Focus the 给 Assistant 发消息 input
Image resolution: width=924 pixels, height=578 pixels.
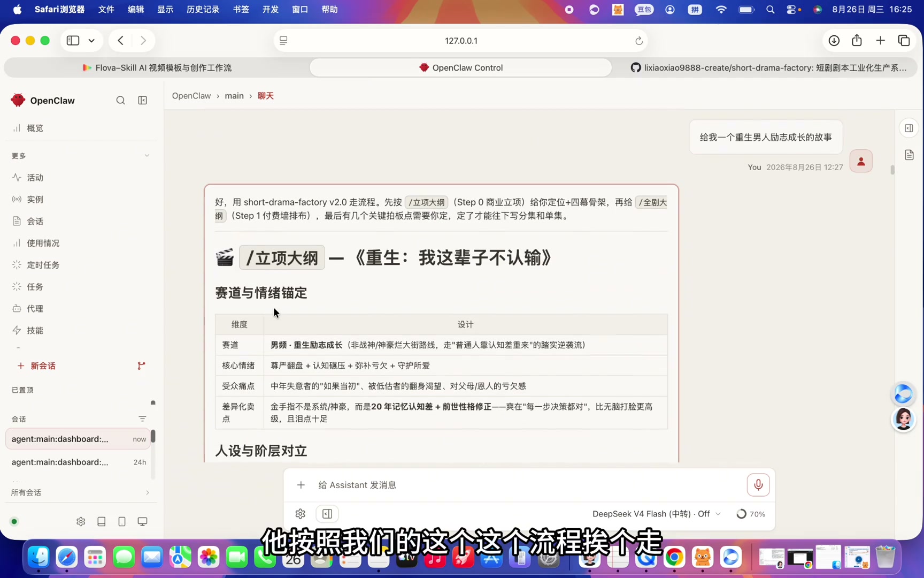(529, 485)
